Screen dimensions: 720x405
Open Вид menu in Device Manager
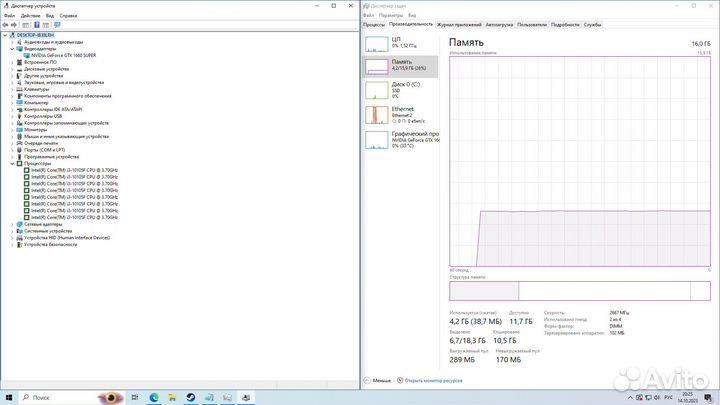50,16
